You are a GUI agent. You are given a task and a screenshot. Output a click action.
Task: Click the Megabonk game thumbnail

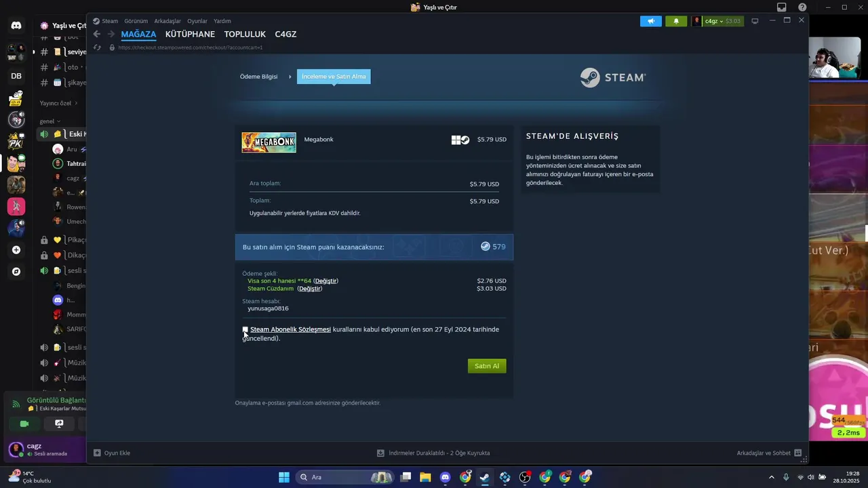[x=269, y=142]
